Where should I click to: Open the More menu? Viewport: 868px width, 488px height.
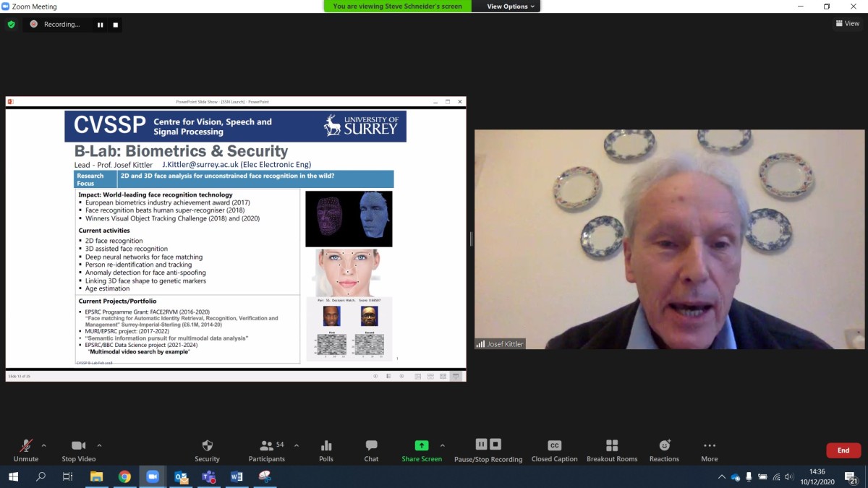click(x=709, y=446)
